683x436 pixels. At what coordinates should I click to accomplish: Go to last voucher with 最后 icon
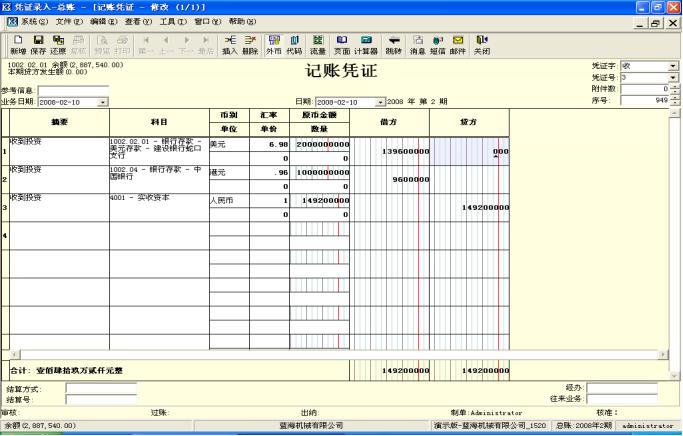206,45
